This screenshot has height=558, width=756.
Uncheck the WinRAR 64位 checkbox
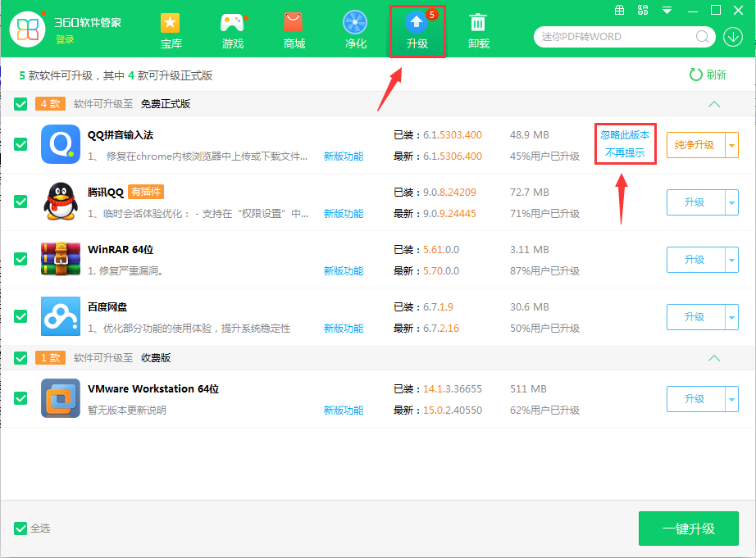tap(20, 259)
